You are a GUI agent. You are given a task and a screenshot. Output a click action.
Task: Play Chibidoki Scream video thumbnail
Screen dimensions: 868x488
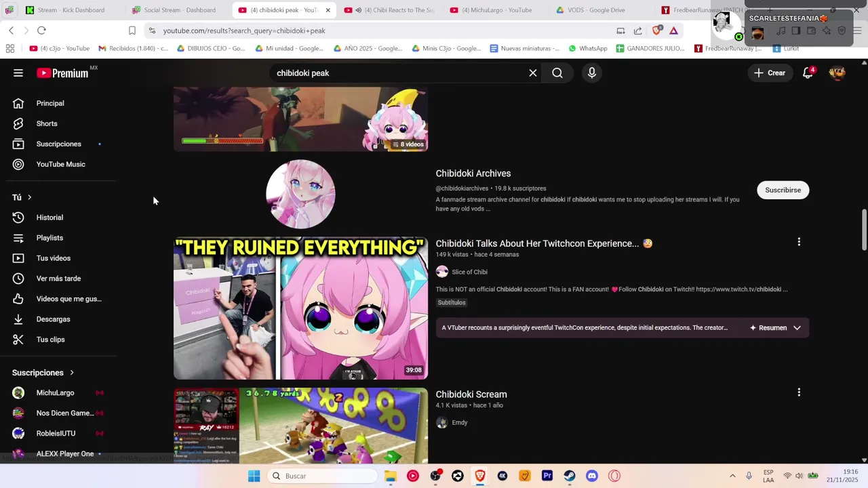point(300,426)
